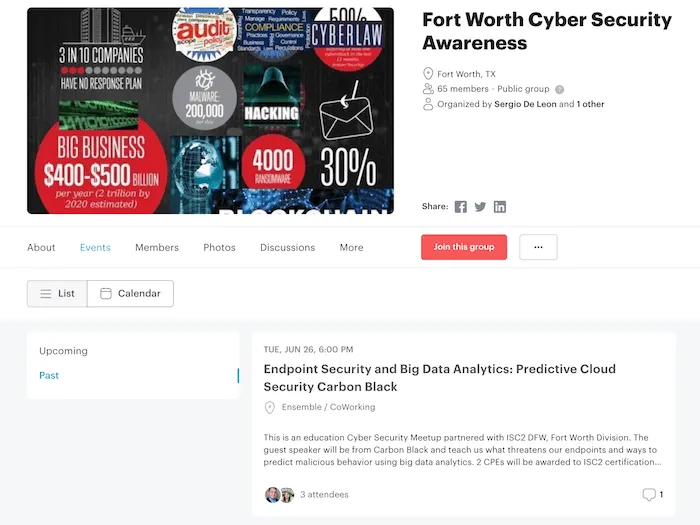The height and width of the screenshot is (525, 700).
Task: Click the public group help question icon
Action: pyautogui.click(x=559, y=89)
